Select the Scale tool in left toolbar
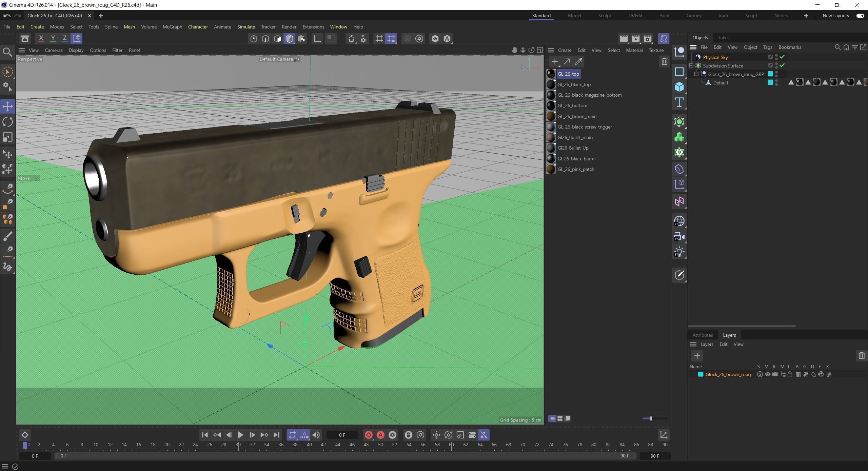 (x=7, y=137)
